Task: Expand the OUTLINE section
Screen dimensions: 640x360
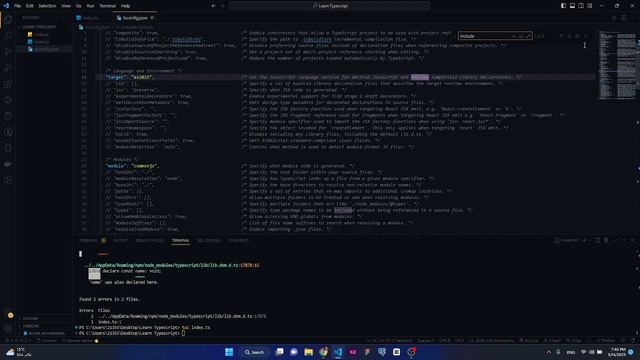Action: pyautogui.click(x=30, y=318)
